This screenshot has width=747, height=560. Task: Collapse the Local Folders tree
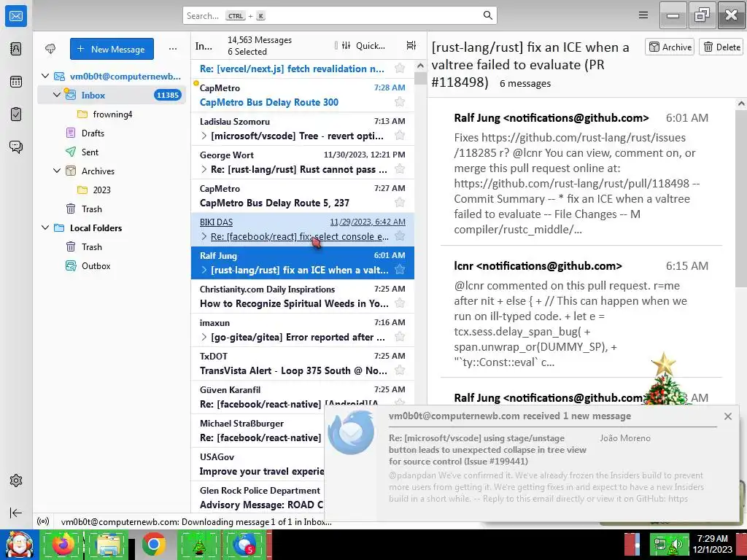coord(45,227)
